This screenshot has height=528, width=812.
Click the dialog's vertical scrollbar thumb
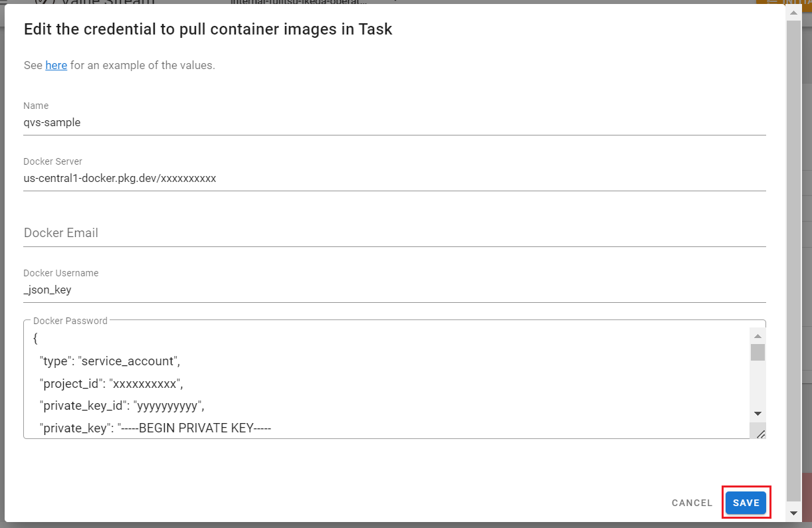(793, 259)
